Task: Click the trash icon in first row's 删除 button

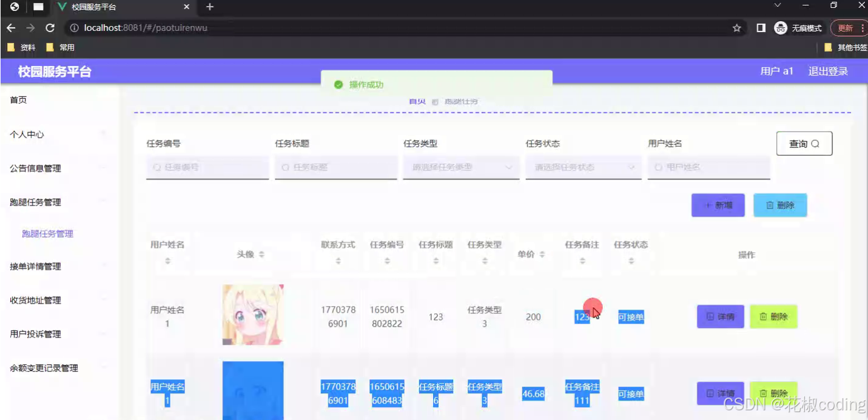Action: click(763, 316)
